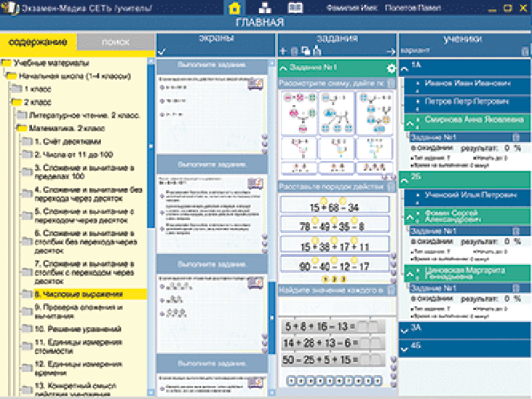This screenshot has height=399, width=532.
Task: Remove the first task block with its trash icon
Action: pos(391,83)
